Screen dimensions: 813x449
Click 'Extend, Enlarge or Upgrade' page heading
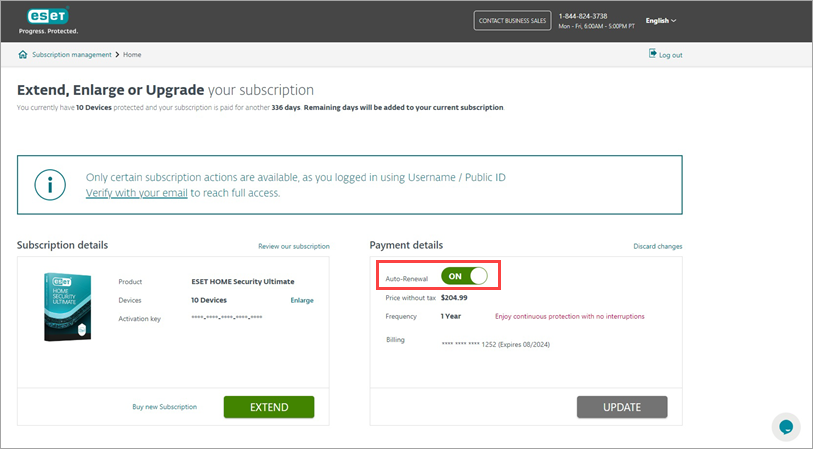pos(110,90)
